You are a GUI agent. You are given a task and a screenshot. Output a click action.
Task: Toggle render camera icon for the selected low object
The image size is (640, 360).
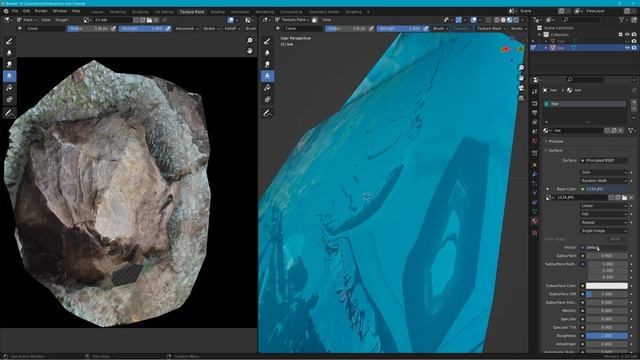tap(634, 48)
